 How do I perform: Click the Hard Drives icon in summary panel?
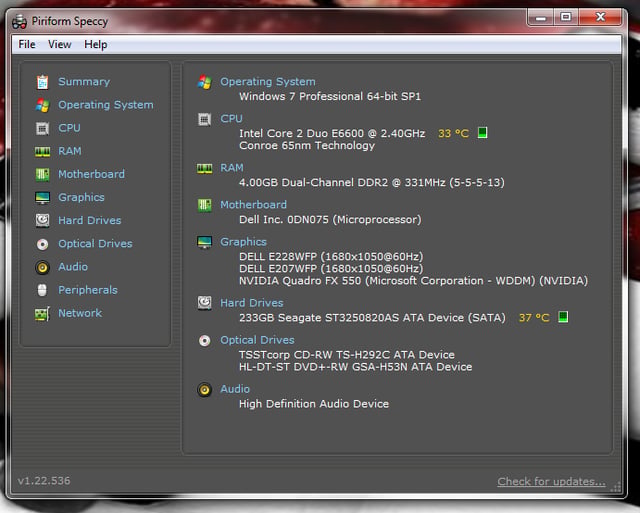[204, 303]
